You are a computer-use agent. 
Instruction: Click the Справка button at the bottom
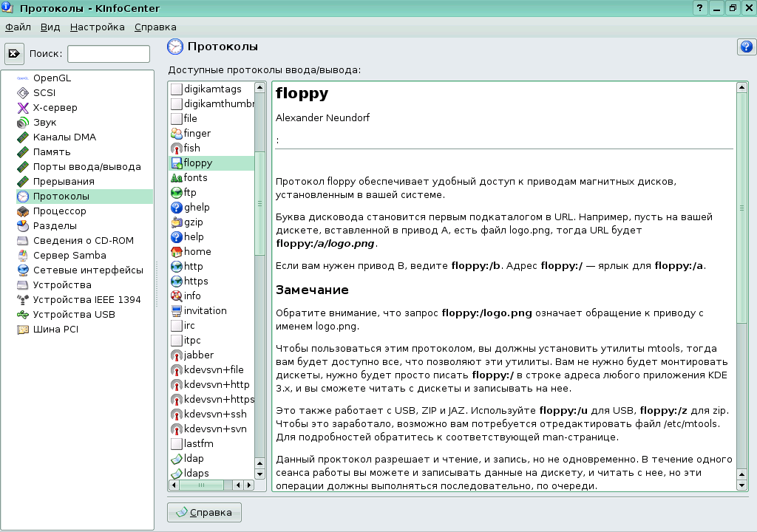coord(203,511)
